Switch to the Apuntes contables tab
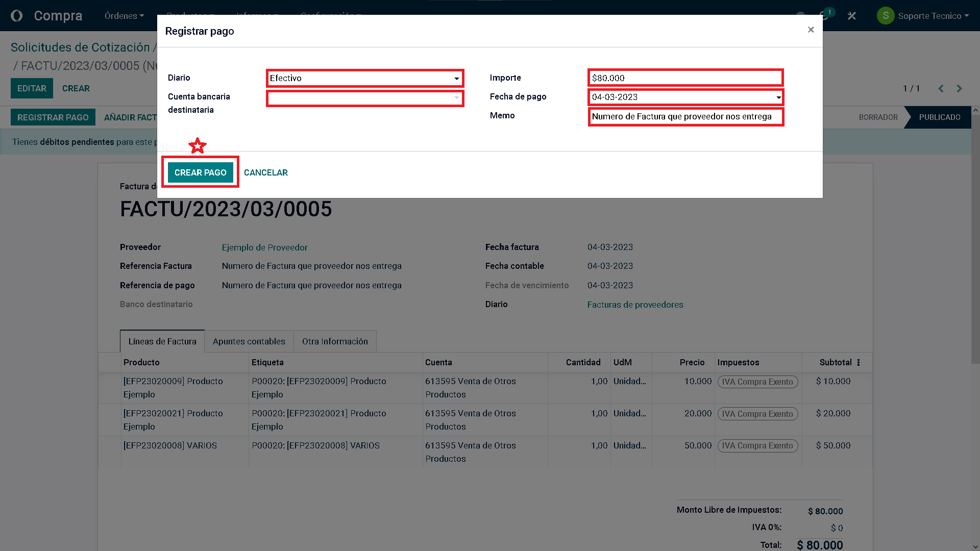This screenshot has width=980, height=551. pyautogui.click(x=249, y=341)
